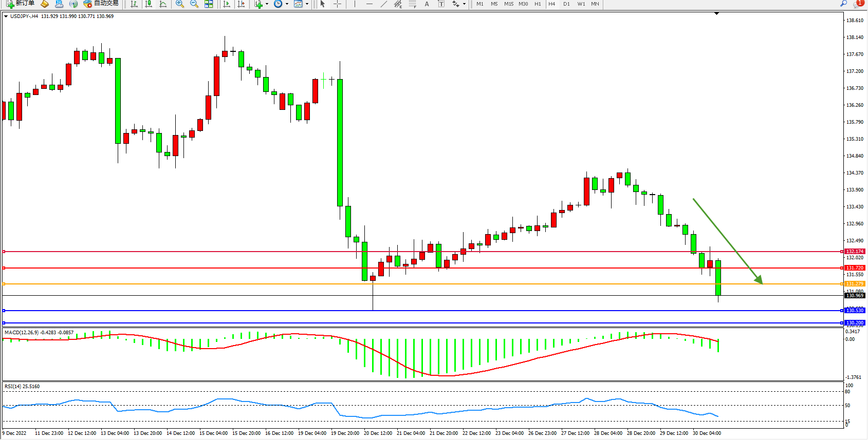
Task: Switch to D1 timeframe
Action: coord(566,4)
